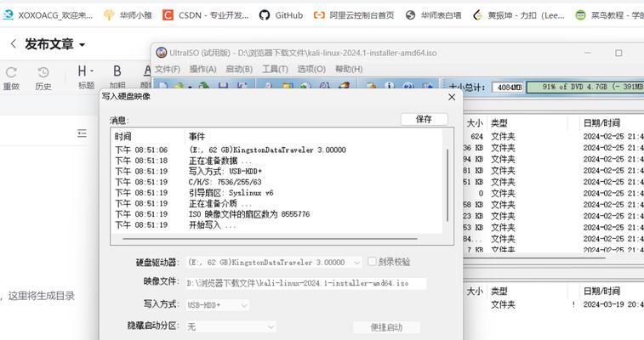Open the 黄振坤 - 力扣 bookmark
644x340 pixels.
point(519,15)
